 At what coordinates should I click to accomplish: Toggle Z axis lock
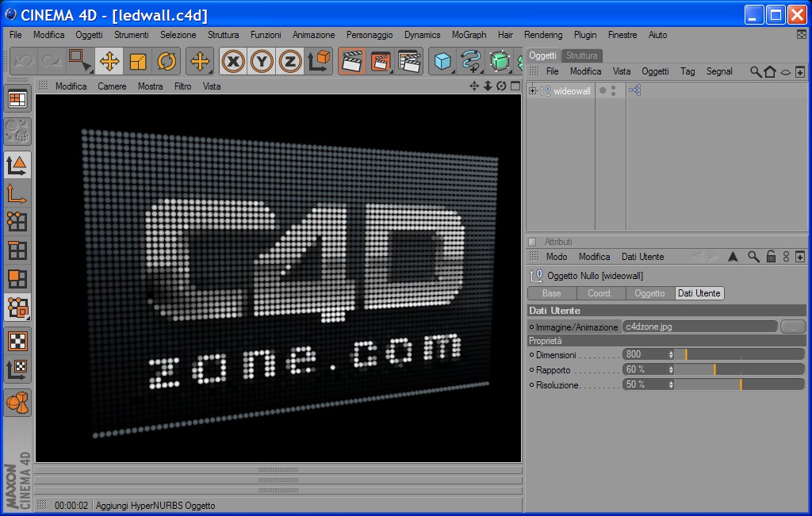tap(290, 62)
